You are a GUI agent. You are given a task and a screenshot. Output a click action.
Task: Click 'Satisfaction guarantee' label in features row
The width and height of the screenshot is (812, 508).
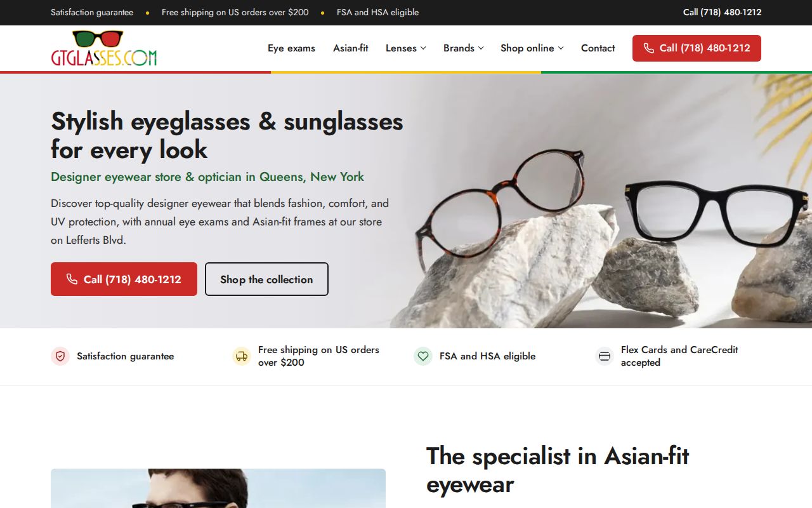pyautogui.click(x=125, y=356)
